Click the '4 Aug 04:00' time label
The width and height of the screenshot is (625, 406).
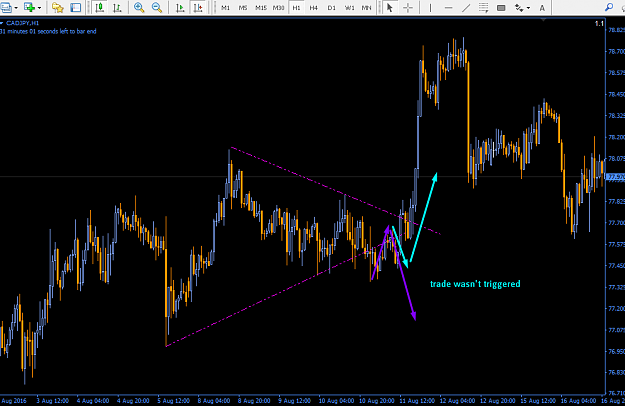click(x=93, y=400)
